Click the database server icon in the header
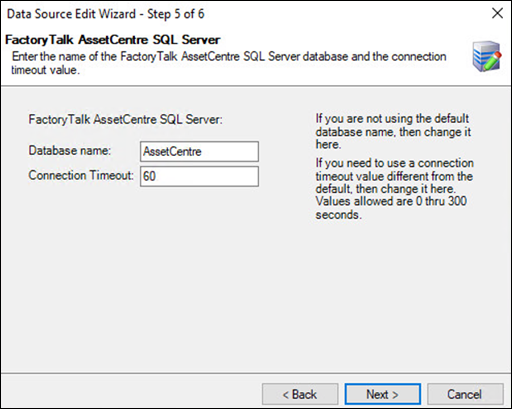Screen dimensions: 512x409 [x=486, y=56]
